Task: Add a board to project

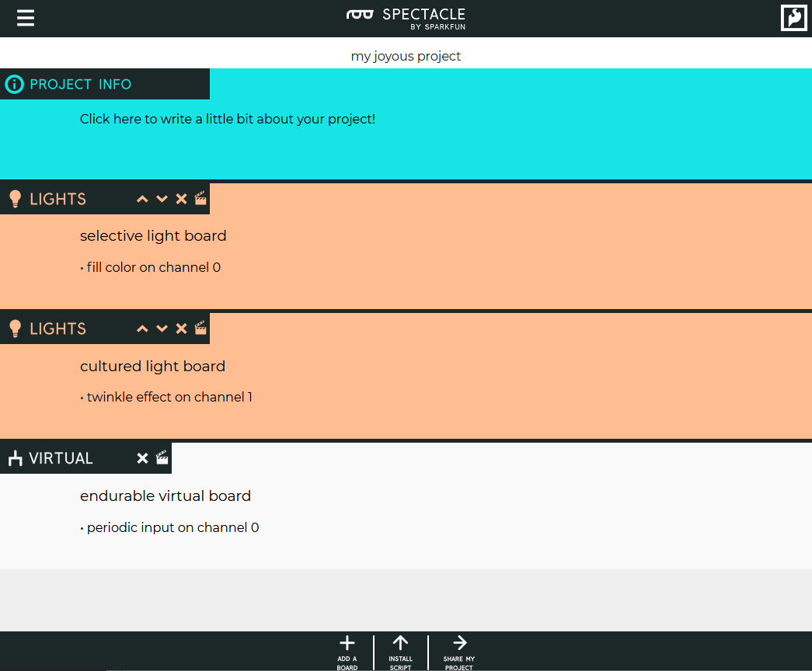Action: click(x=347, y=651)
